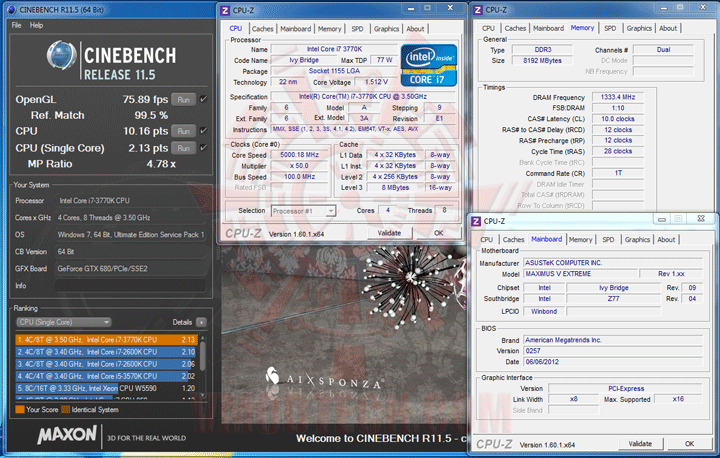Screen dimensions: 720x458
Task: Click processor name Intel Core i7 3770K
Action: coord(334,49)
